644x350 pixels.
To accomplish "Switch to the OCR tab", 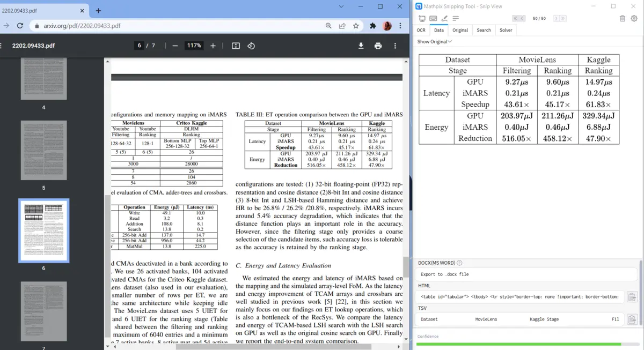I will pyautogui.click(x=421, y=31).
